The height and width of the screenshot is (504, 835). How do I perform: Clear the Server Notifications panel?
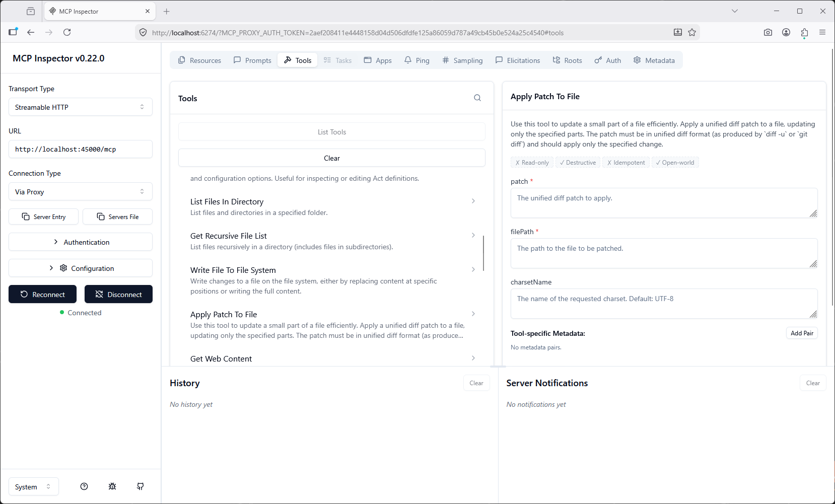[x=813, y=383]
